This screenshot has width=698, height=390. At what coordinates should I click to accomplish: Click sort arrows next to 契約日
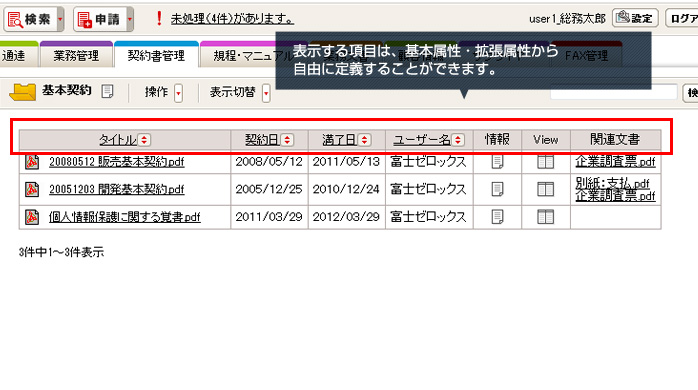[287, 140]
